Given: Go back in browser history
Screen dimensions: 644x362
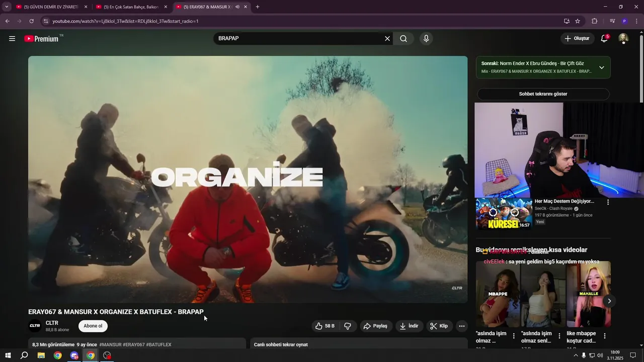Looking at the screenshot, I should point(8,21).
